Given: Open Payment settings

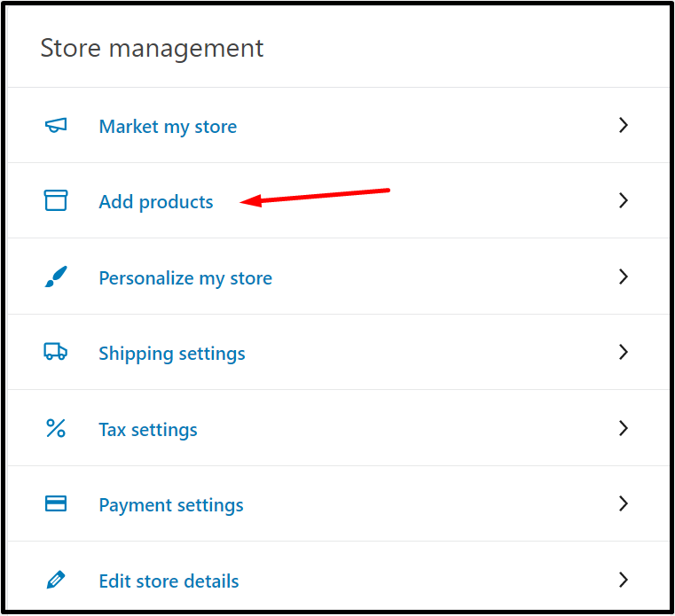Looking at the screenshot, I should (171, 505).
